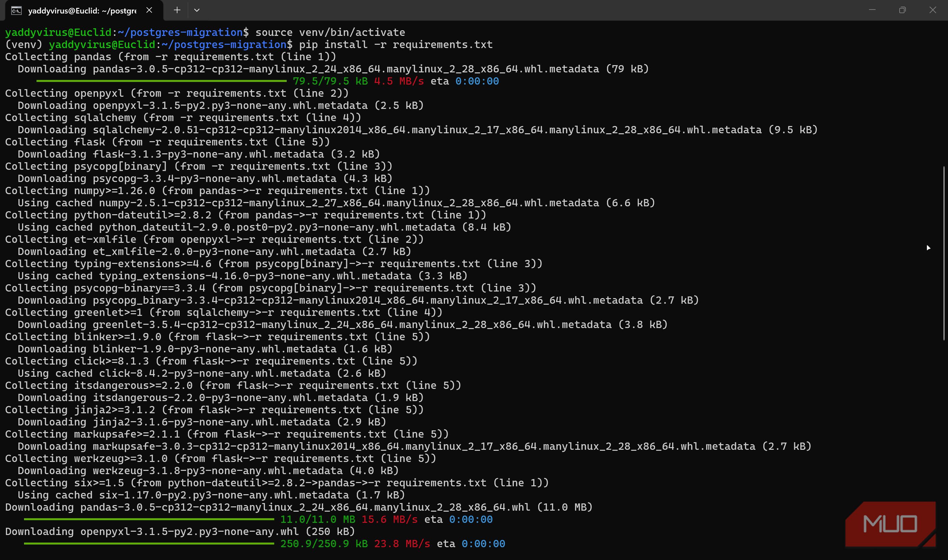948x560 pixels.
Task: Close the yaddyvirus@Euclid terminal tab
Action: 149,10
